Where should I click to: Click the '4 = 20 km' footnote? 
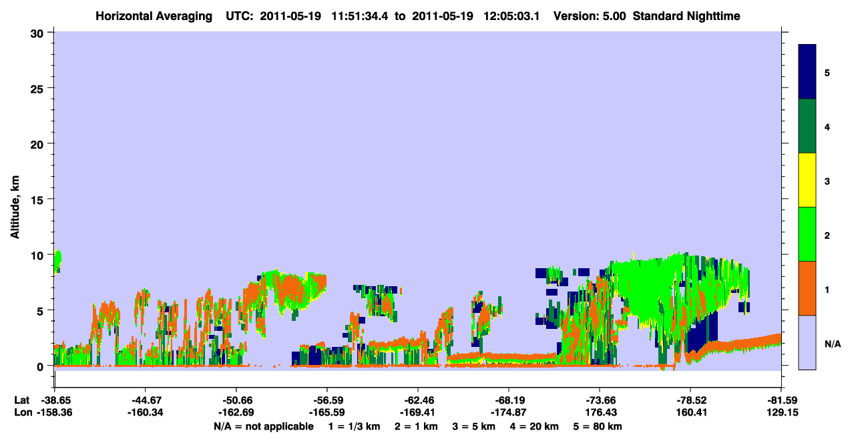click(x=533, y=426)
